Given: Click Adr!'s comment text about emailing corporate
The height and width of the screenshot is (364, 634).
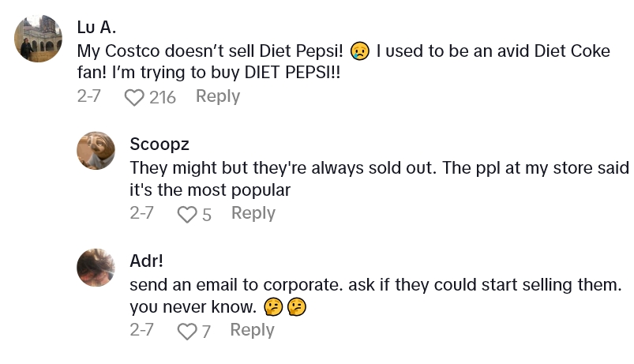Looking at the screenshot, I should [370, 294].
